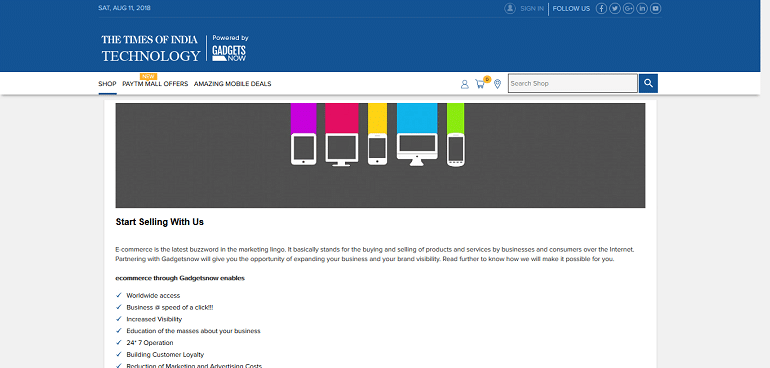Open the Google Plus follow icon
The height and width of the screenshot is (368, 770).
pyautogui.click(x=628, y=8)
